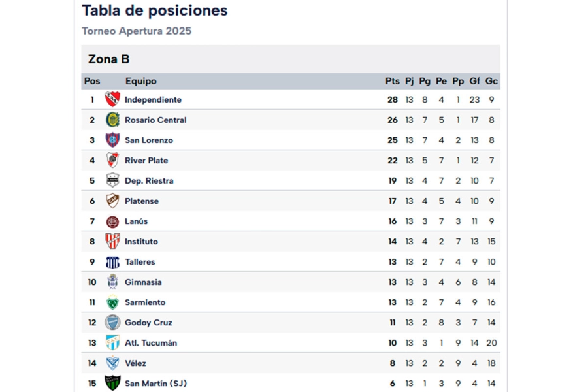Click the Vélez crest icon
Viewport: 588px width, 392px height.
pyautogui.click(x=112, y=363)
